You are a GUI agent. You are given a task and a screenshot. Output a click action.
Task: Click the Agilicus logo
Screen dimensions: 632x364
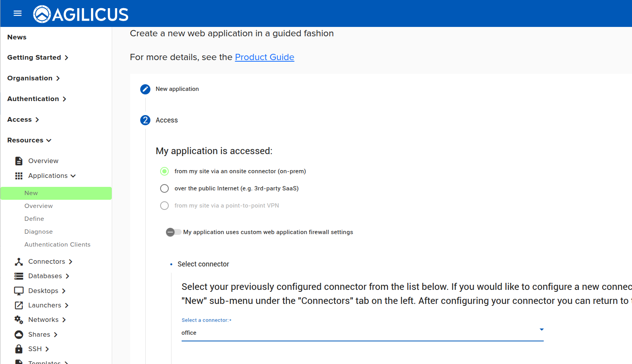81,14
